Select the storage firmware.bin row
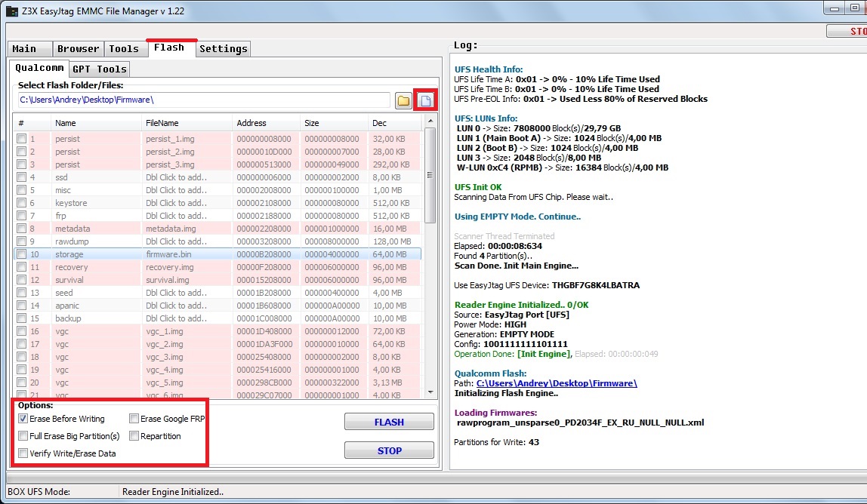This screenshot has width=867, height=504. [x=174, y=254]
